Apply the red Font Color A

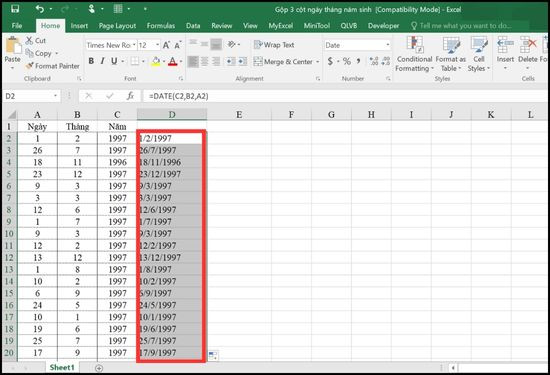pyautogui.click(x=173, y=61)
